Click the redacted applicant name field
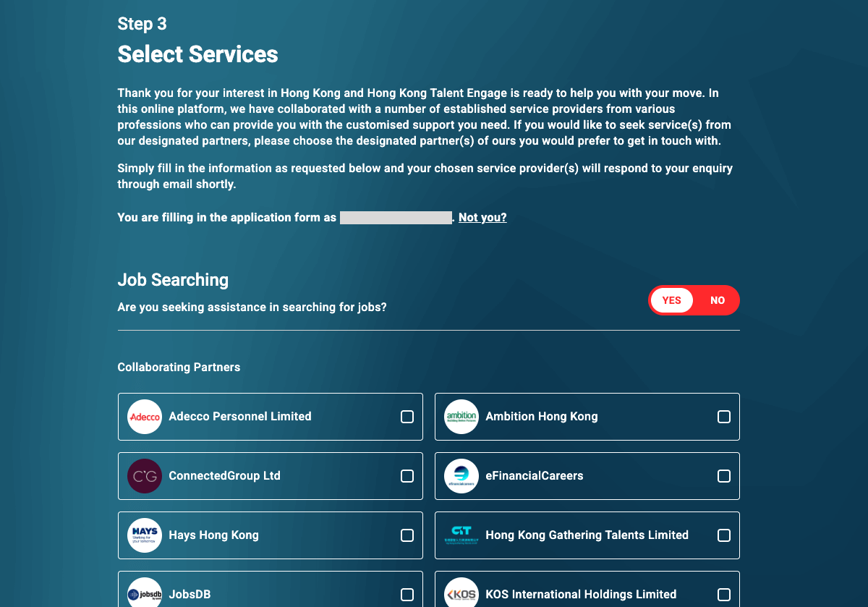The image size is (868, 607). click(x=395, y=217)
